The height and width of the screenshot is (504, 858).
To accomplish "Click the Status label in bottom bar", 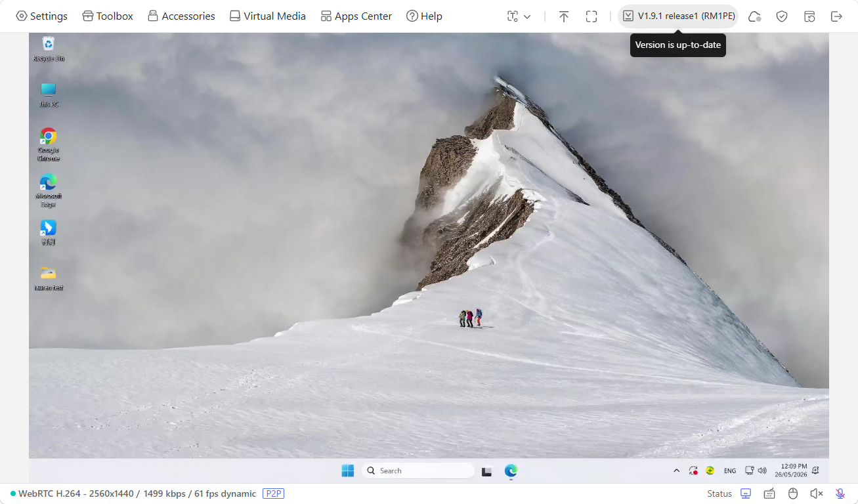I will click(x=719, y=493).
